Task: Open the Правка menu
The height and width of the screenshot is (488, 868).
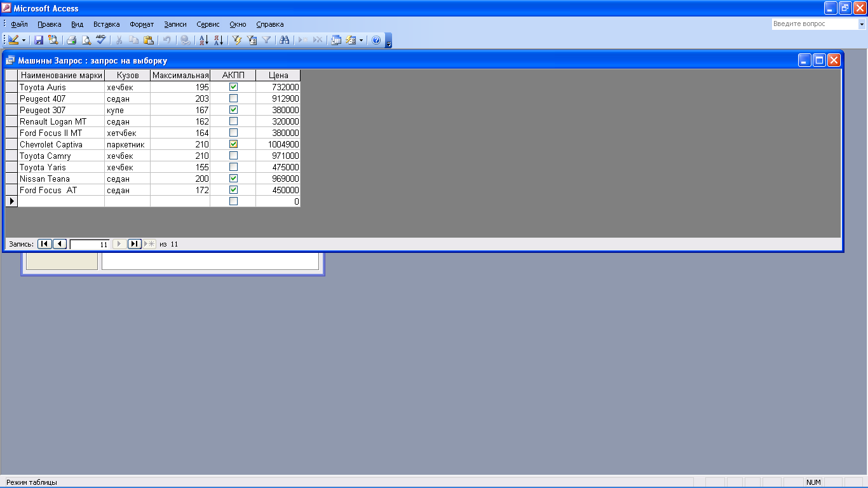Action: [50, 24]
